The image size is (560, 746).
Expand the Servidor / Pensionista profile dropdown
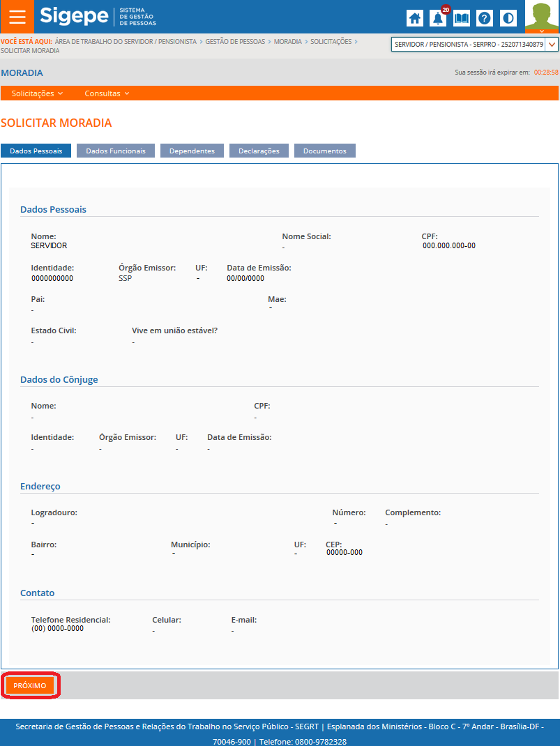click(552, 44)
